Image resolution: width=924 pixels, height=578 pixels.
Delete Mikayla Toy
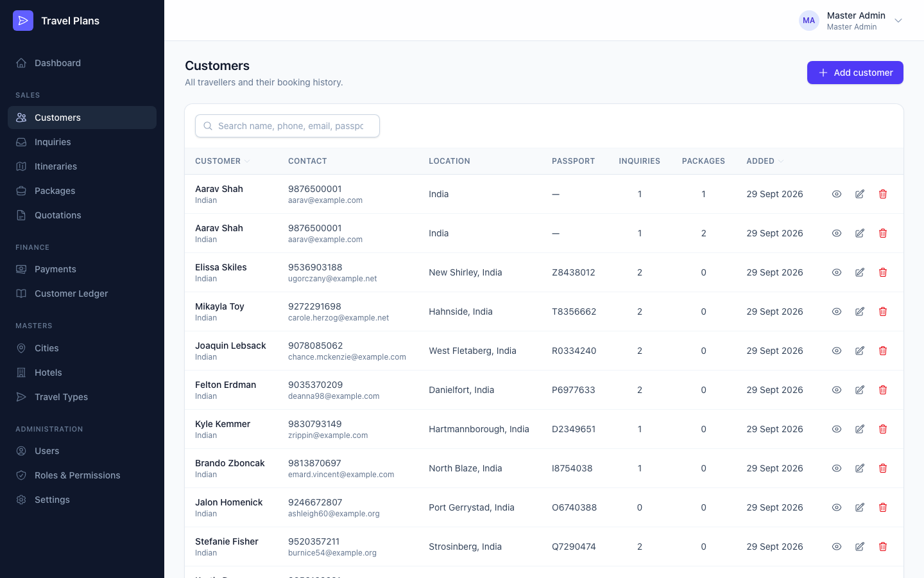tap(883, 311)
